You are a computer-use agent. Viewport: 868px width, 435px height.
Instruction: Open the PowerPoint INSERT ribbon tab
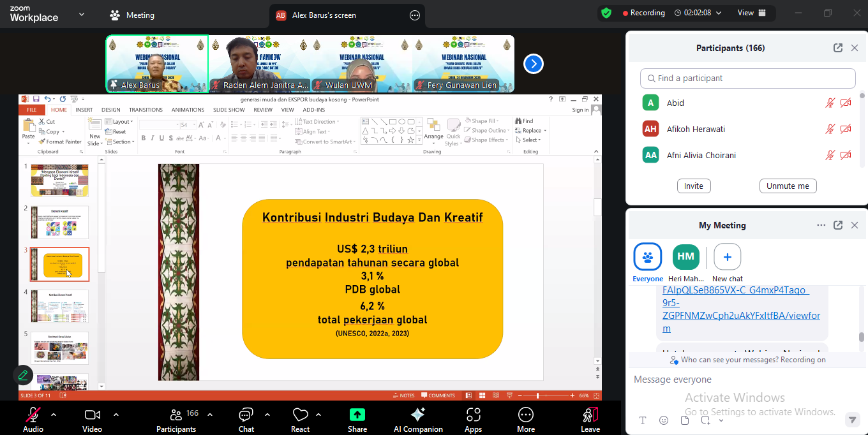(84, 110)
